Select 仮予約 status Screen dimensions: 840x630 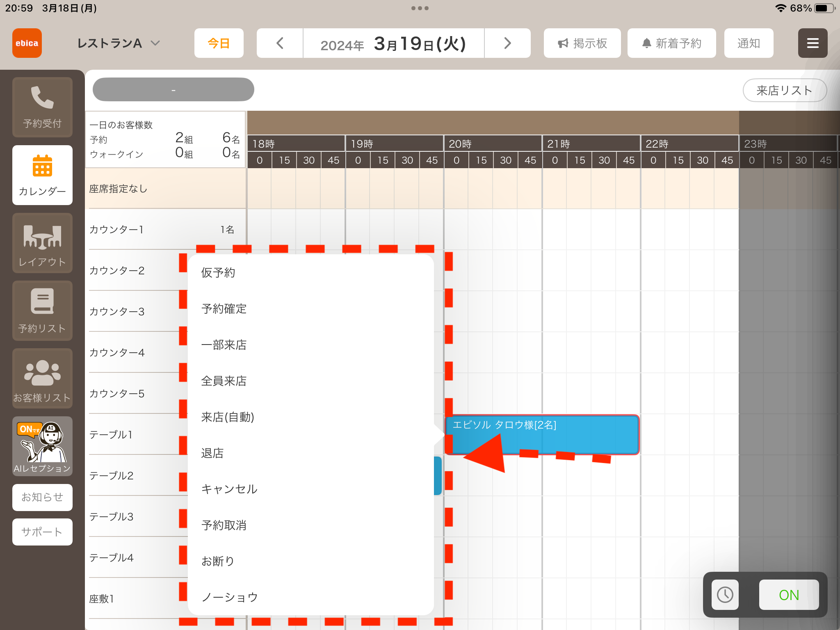310,273
